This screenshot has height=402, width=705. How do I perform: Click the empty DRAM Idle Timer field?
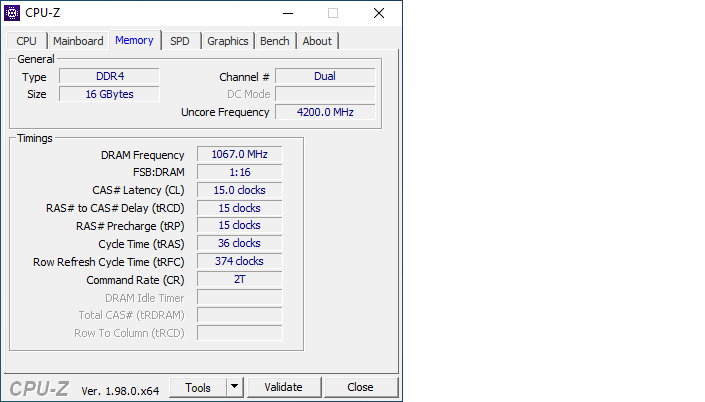(x=240, y=297)
